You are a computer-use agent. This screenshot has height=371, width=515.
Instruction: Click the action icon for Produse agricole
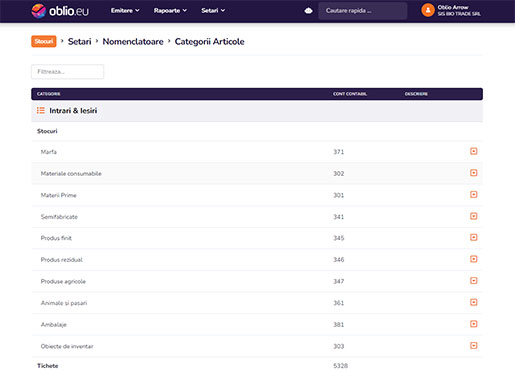click(473, 281)
